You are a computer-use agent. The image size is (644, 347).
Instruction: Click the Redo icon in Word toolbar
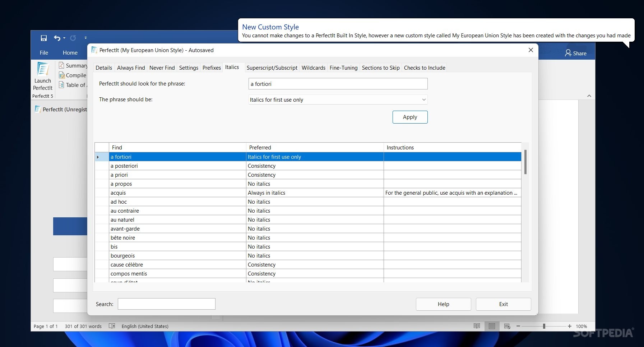pos(73,38)
